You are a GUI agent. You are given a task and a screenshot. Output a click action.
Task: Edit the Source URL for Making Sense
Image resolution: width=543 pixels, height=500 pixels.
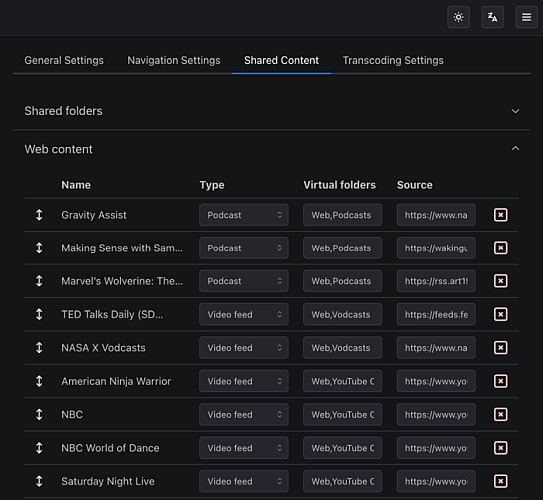pyautogui.click(x=436, y=248)
